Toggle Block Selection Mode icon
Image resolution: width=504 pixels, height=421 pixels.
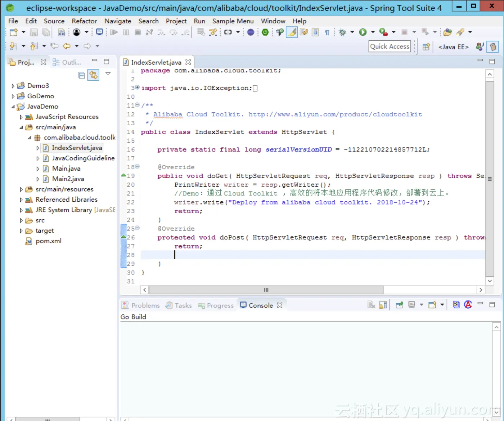315,32
